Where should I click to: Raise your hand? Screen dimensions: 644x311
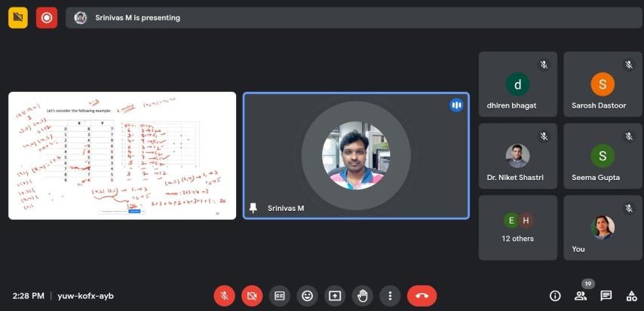click(x=362, y=296)
